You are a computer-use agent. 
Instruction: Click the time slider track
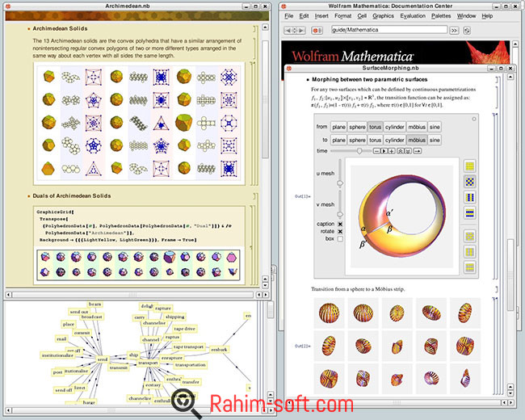click(351, 151)
